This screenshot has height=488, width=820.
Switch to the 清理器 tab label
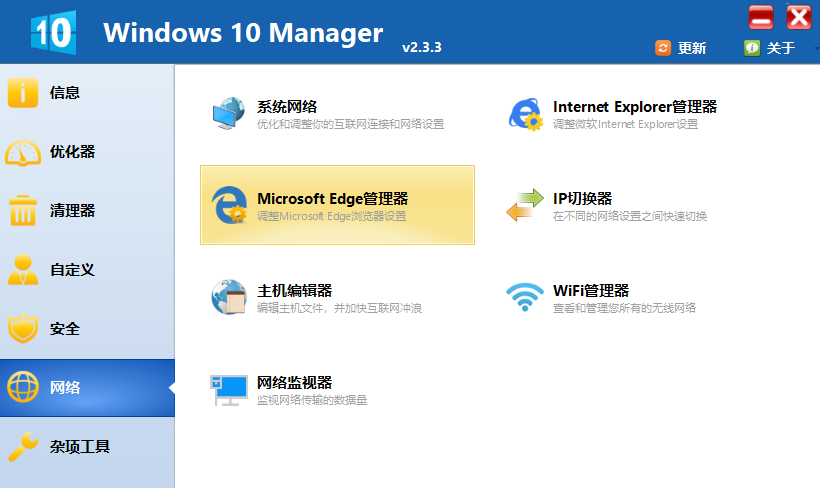[72, 211]
